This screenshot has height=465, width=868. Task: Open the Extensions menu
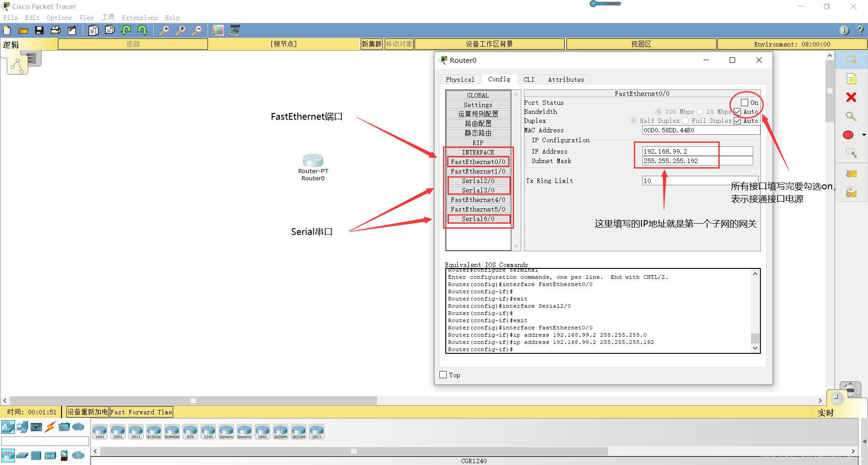point(140,18)
